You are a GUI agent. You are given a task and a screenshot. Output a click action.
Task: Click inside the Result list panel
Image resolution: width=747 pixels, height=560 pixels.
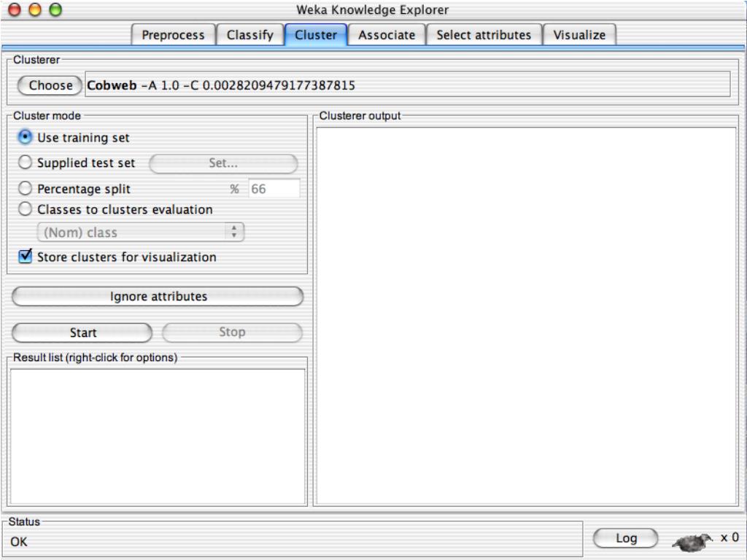coord(158,436)
